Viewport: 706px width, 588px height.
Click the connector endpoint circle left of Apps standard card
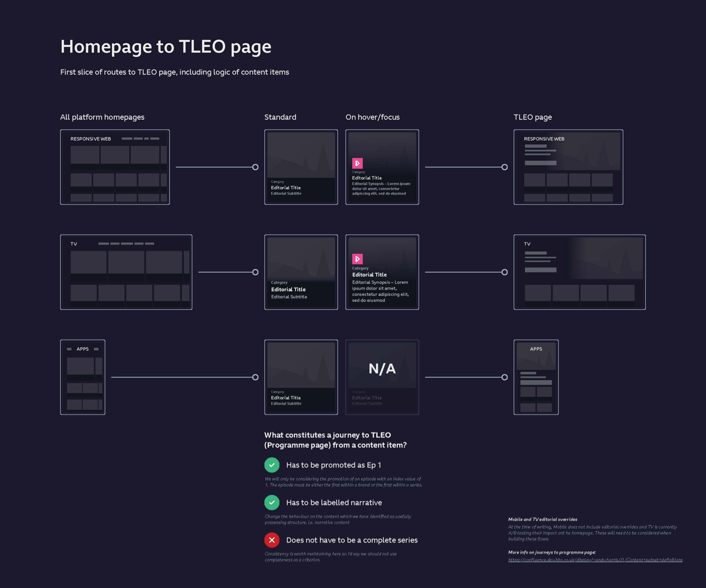255,377
